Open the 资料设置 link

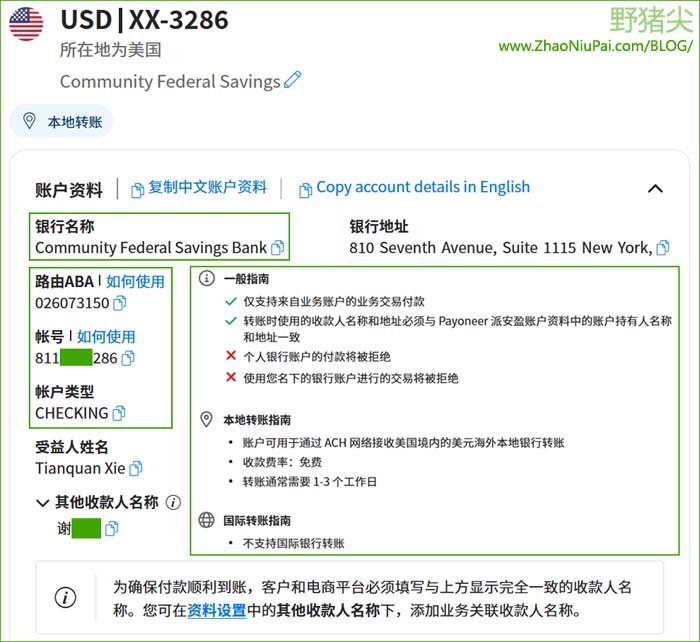(217, 610)
